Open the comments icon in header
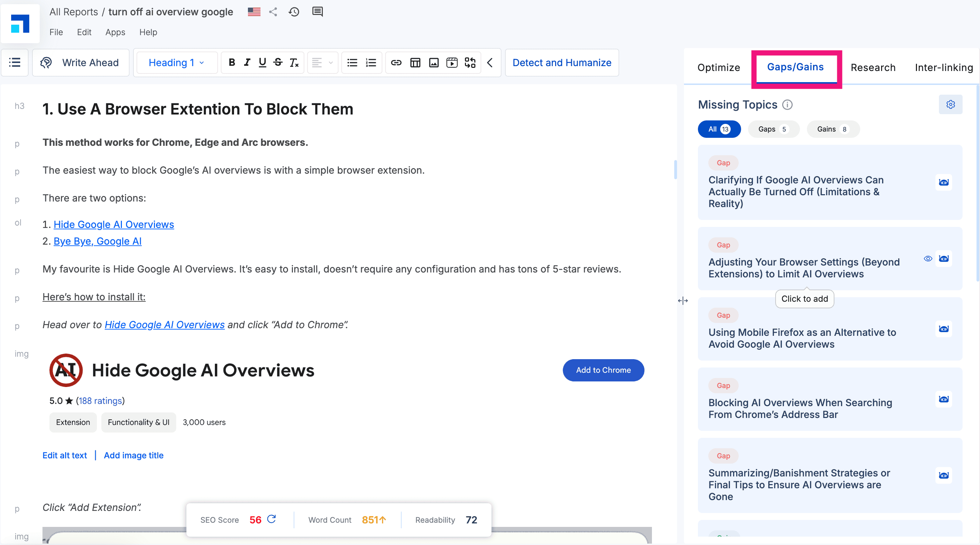 tap(318, 12)
